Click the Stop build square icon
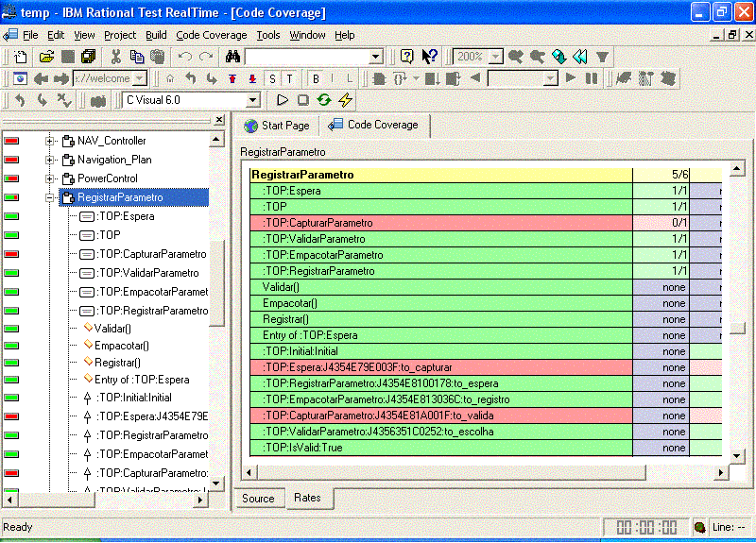 [303, 100]
